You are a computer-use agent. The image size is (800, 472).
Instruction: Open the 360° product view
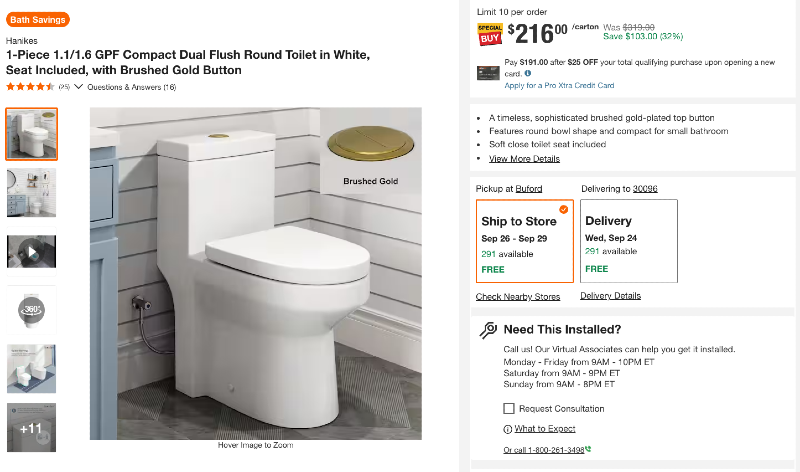(32, 310)
